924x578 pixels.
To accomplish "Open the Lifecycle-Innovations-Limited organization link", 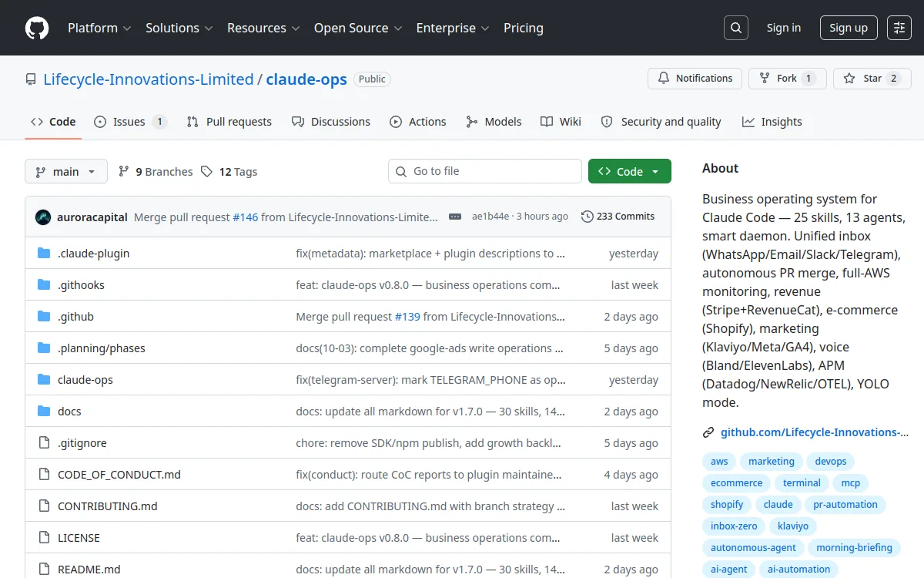I will [x=149, y=79].
